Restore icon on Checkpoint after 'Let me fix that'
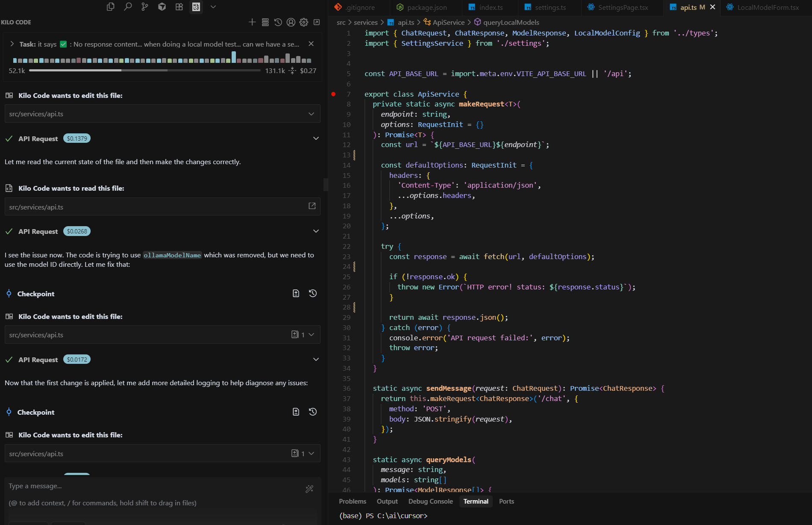Viewport: 812px width, 525px height. pos(313,293)
